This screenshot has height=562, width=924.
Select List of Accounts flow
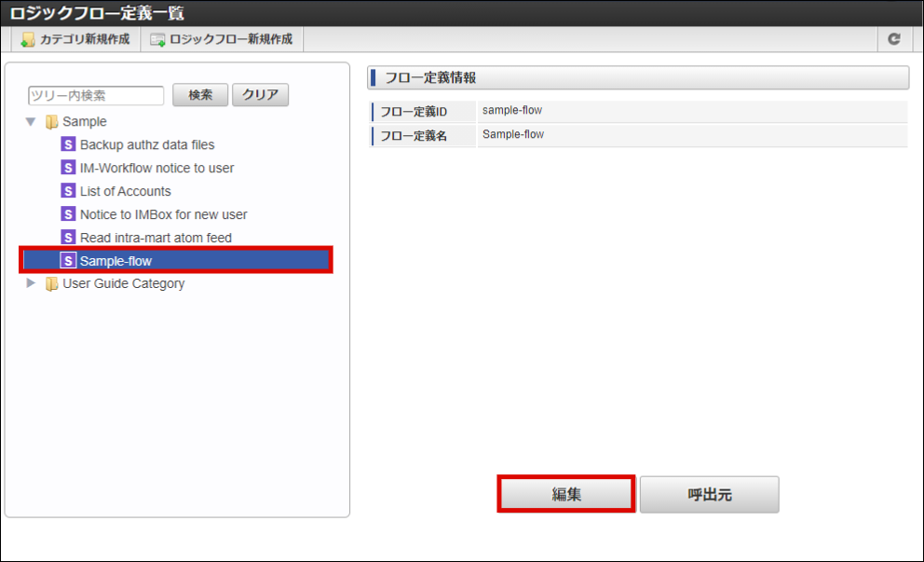click(125, 191)
